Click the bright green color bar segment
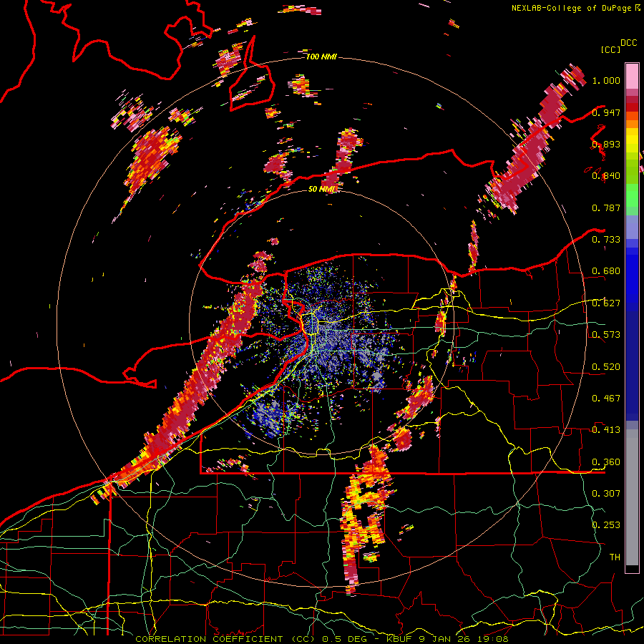This screenshot has height=644, width=644. [632, 195]
